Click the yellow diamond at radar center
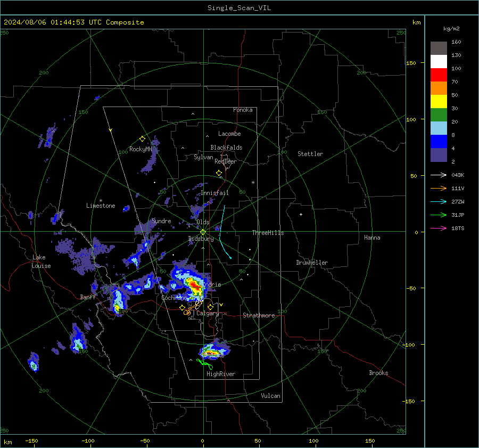479x448 pixels. [203, 232]
